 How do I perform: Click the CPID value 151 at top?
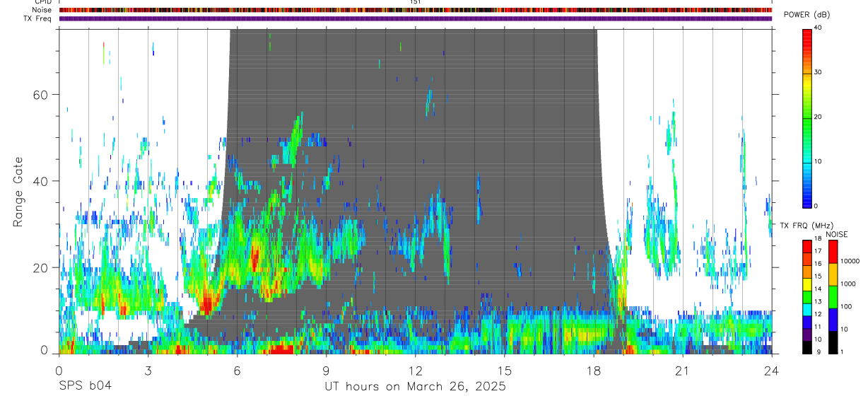click(x=415, y=2)
